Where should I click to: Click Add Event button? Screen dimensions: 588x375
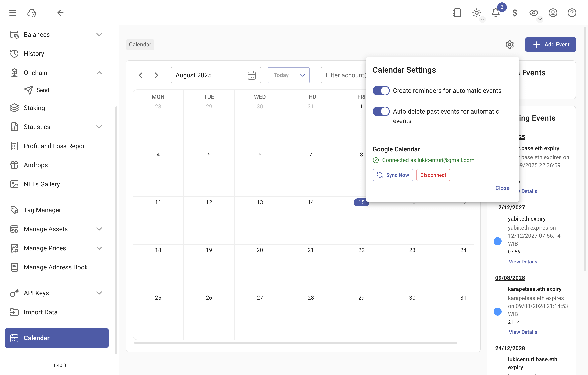click(550, 44)
